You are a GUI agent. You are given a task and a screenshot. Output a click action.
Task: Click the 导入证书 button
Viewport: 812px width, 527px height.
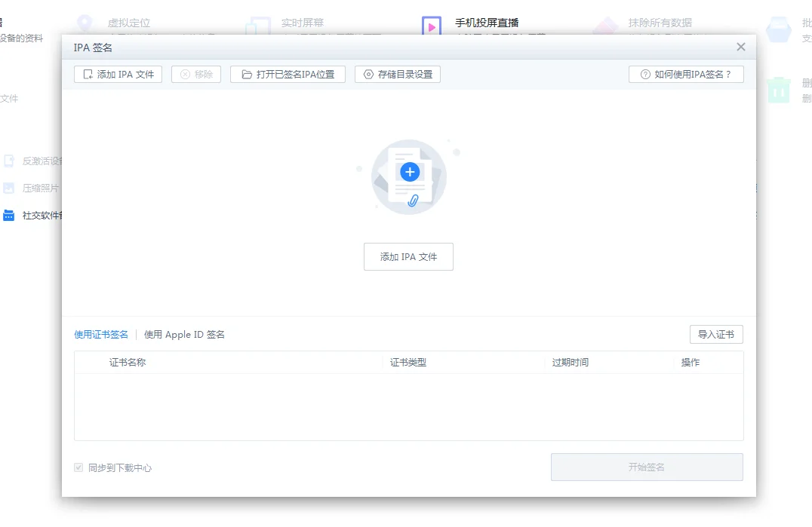[x=715, y=334]
